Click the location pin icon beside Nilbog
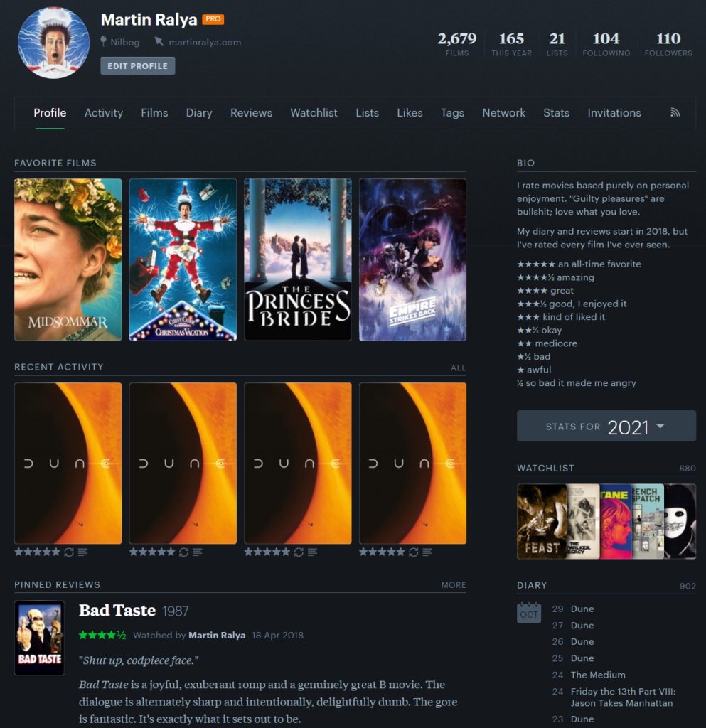Image resolution: width=706 pixels, height=728 pixels. [104, 42]
